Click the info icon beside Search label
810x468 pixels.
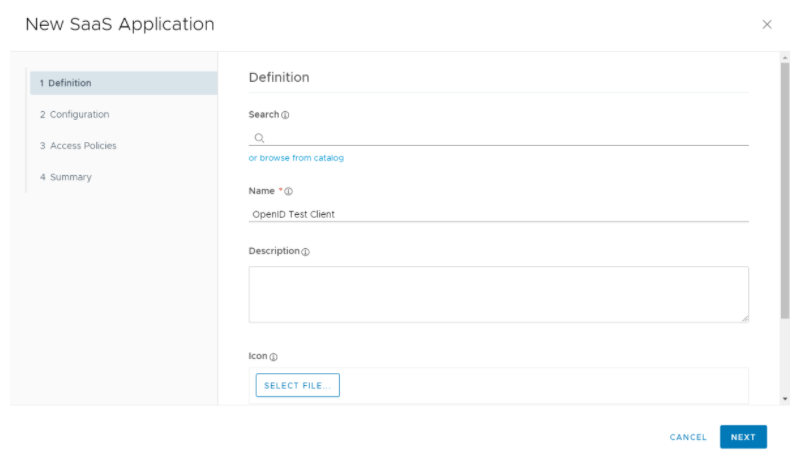[x=286, y=115]
